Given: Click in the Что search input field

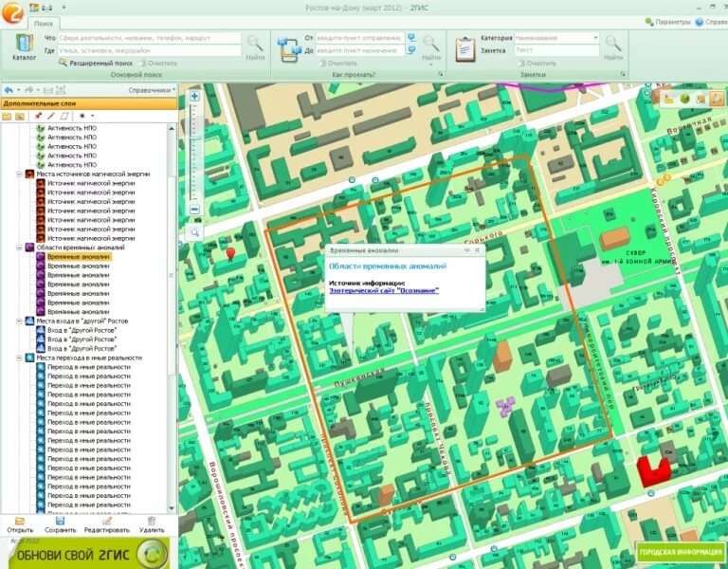Looking at the screenshot, I should point(149,38).
